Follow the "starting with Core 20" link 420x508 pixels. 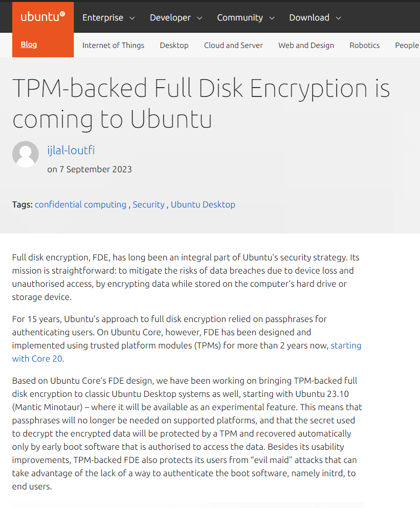346,346
